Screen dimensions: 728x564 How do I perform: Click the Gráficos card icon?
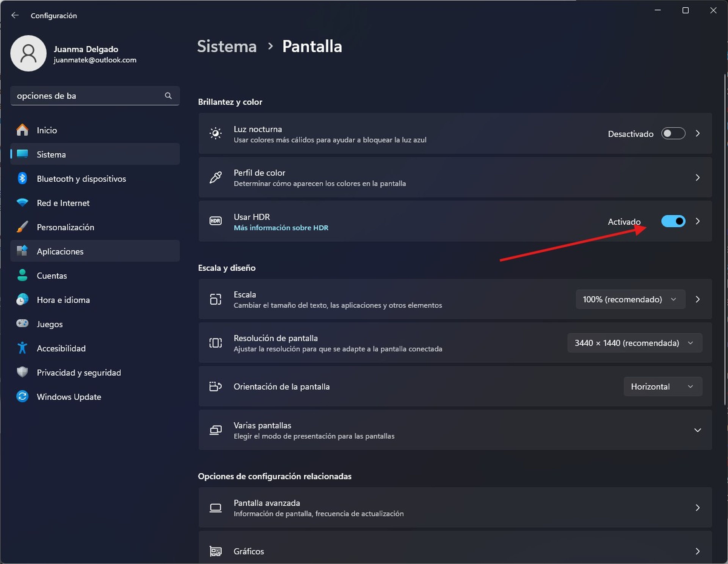pos(215,551)
